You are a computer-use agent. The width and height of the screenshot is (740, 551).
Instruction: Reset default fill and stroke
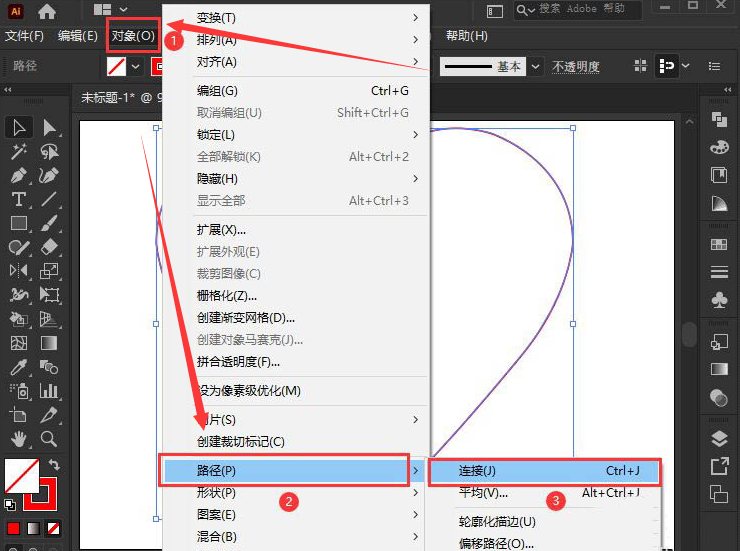(9, 505)
